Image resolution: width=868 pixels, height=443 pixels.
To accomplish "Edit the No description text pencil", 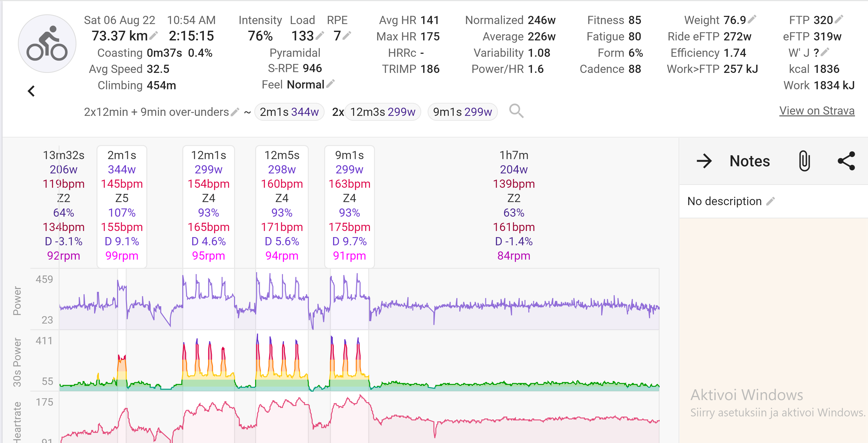I will coord(770,201).
